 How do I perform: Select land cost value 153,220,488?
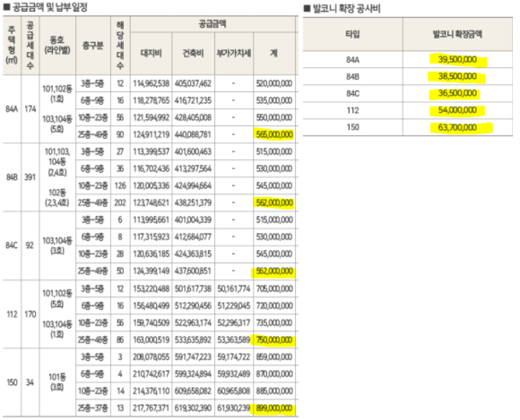(x=152, y=289)
